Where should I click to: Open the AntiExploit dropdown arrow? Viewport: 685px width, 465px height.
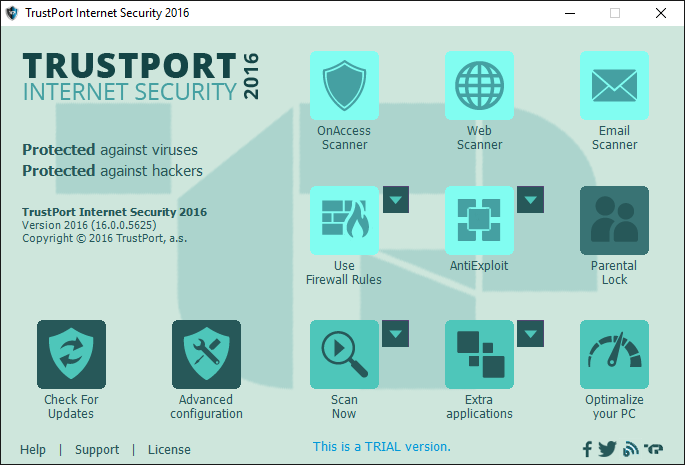[530, 200]
